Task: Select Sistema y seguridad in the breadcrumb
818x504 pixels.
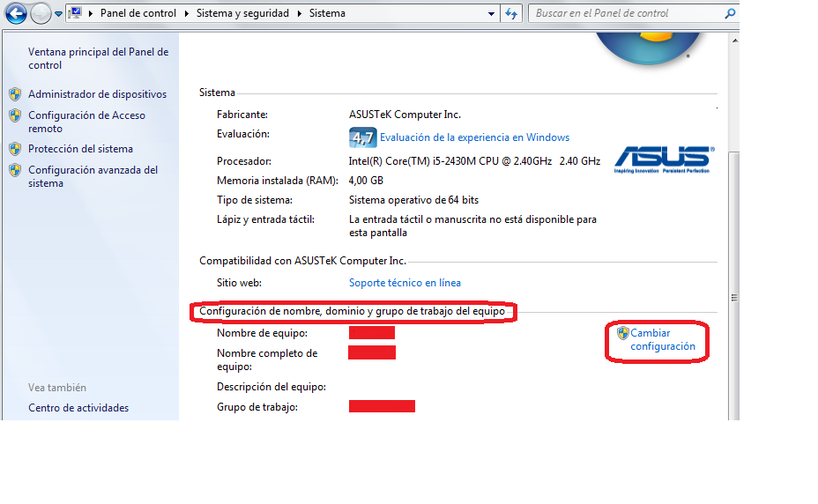Action: point(244,14)
